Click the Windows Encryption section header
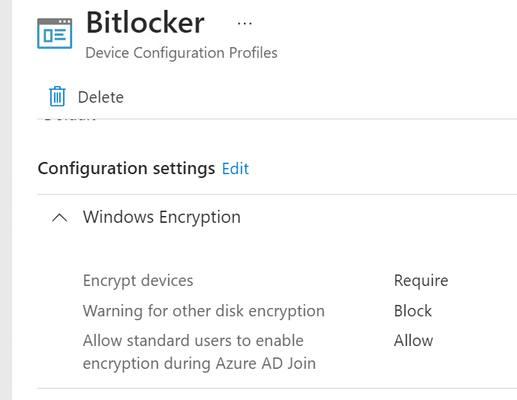 tap(162, 217)
